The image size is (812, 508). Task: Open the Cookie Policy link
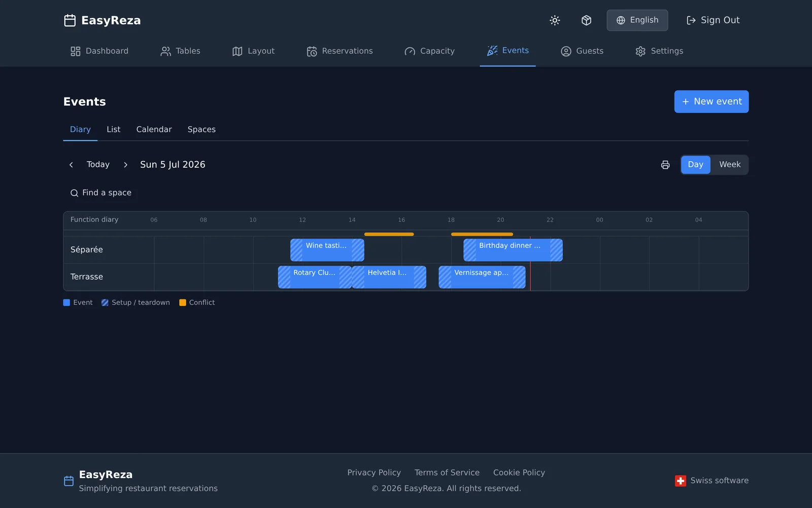[x=519, y=472]
